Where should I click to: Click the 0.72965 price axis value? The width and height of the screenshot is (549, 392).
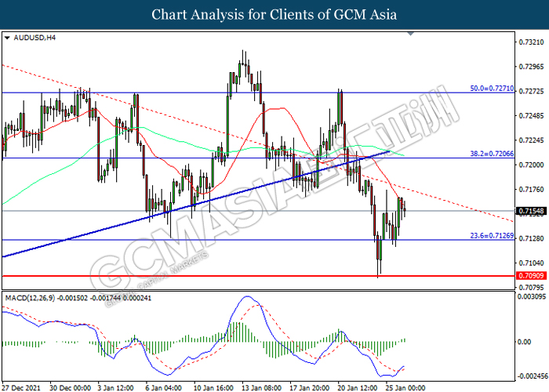531,67
